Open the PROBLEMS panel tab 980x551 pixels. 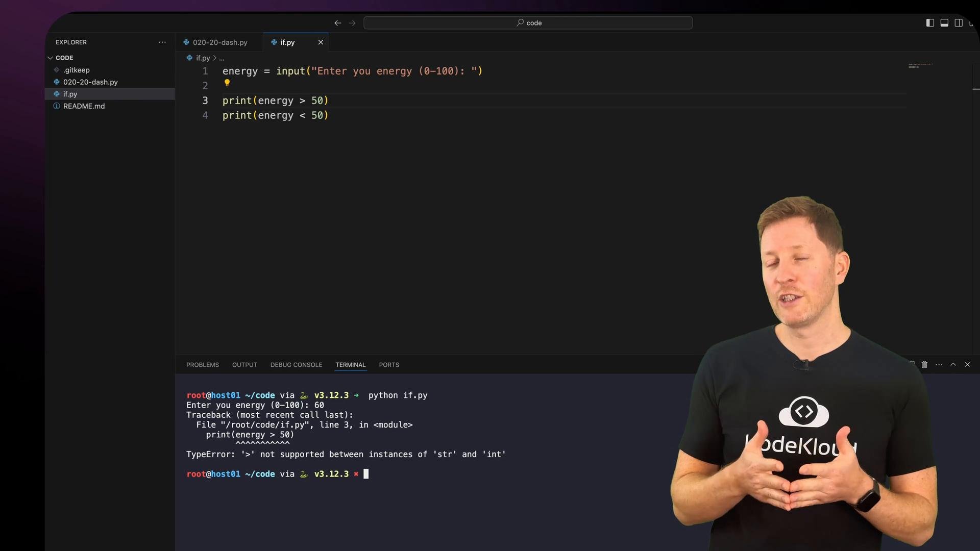click(x=203, y=365)
